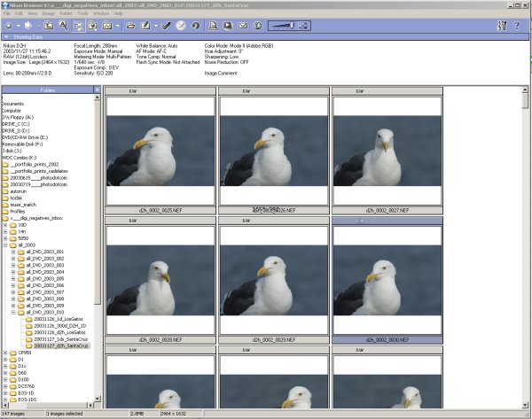Select the __portfolio_prints_2002 folder
The width and height of the screenshot is (532, 419).
(35, 165)
